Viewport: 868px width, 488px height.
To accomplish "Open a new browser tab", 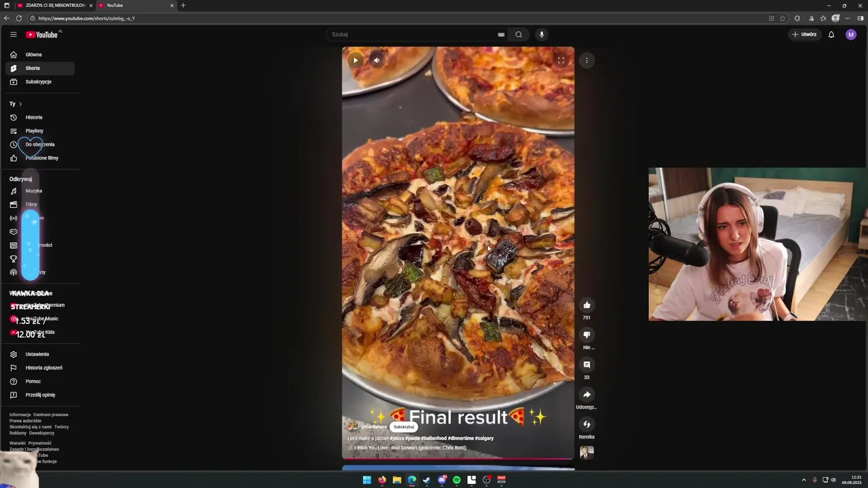I will point(182,5).
